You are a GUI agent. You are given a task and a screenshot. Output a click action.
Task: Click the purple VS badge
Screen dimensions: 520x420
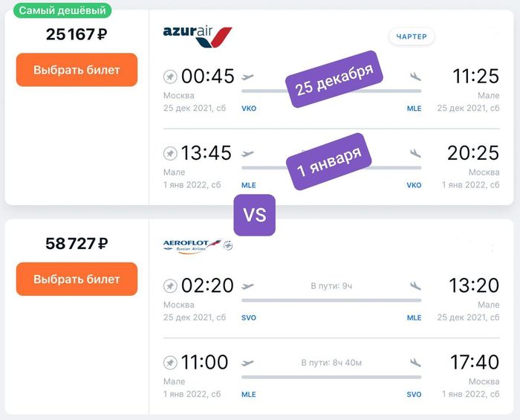tap(255, 215)
